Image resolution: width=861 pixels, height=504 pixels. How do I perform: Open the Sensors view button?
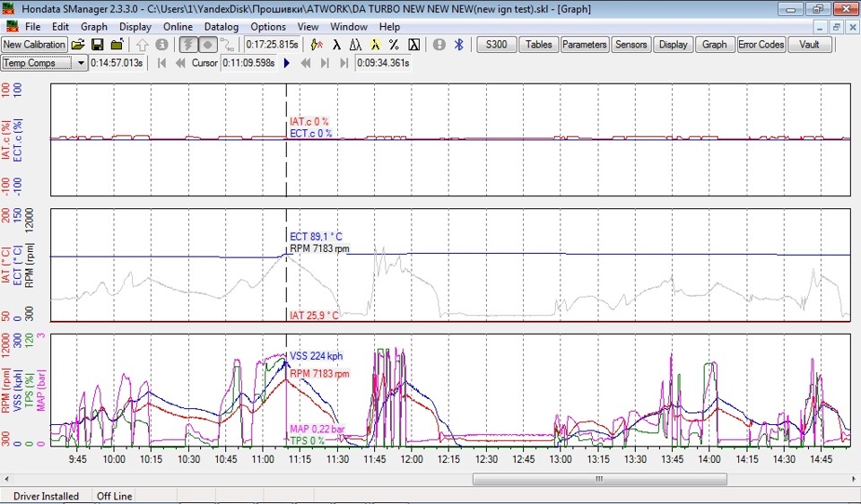point(631,45)
